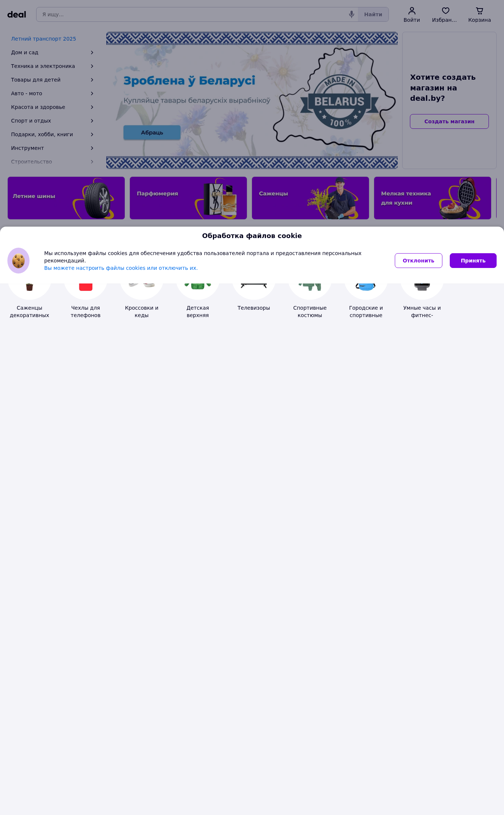Click the microphone voice search icon
The width and height of the screenshot is (504, 815).
tap(352, 14)
